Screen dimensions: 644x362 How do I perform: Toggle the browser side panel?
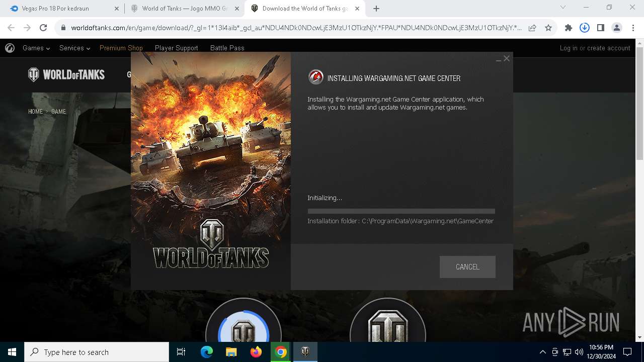coord(600,28)
